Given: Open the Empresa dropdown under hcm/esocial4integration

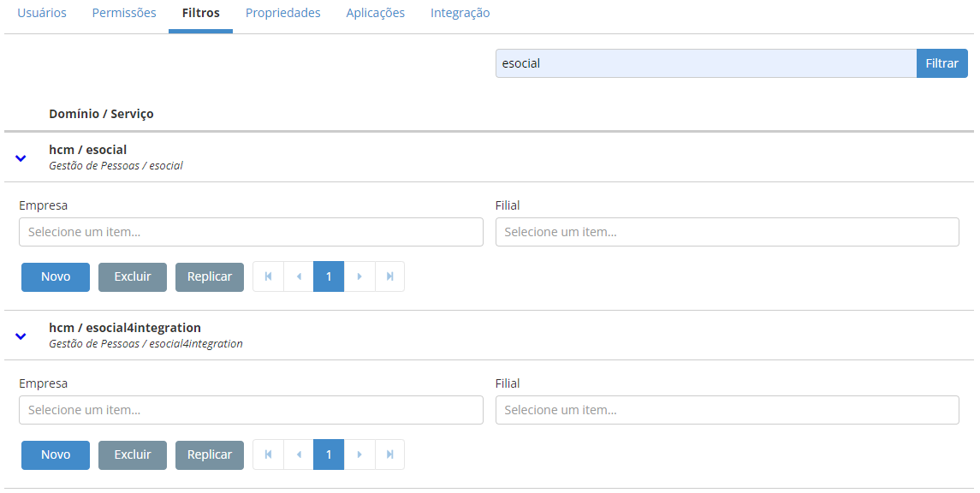Looking at the screenshot, I should point(251,409).
